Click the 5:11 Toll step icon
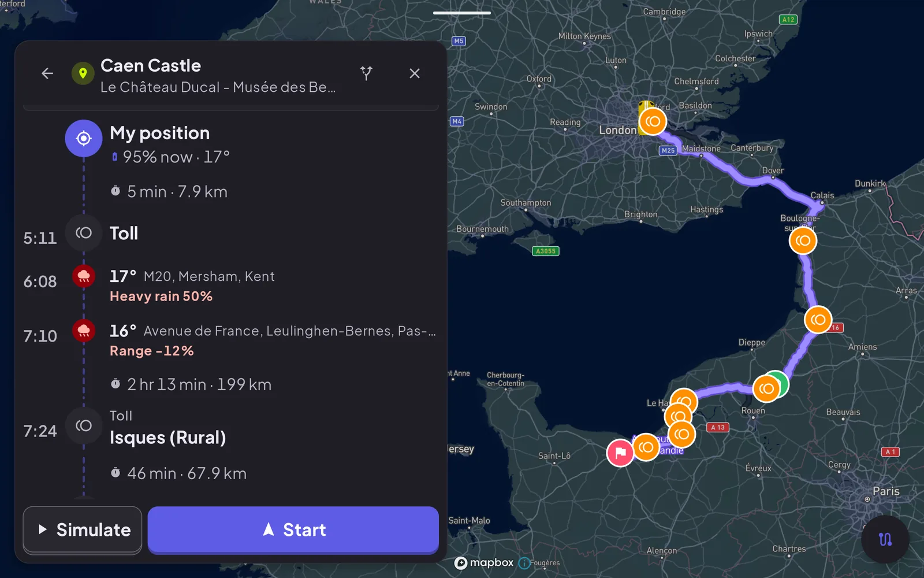Image resolution: width=924 pixels, height=578 pixels. [x=84, y=233]
